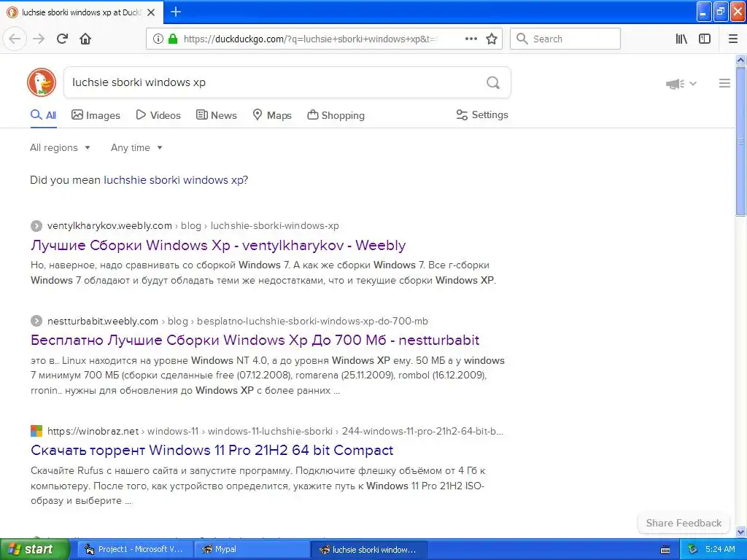Click the winobraz.net colored favicon
747x560 pixels.
(36, 431)
